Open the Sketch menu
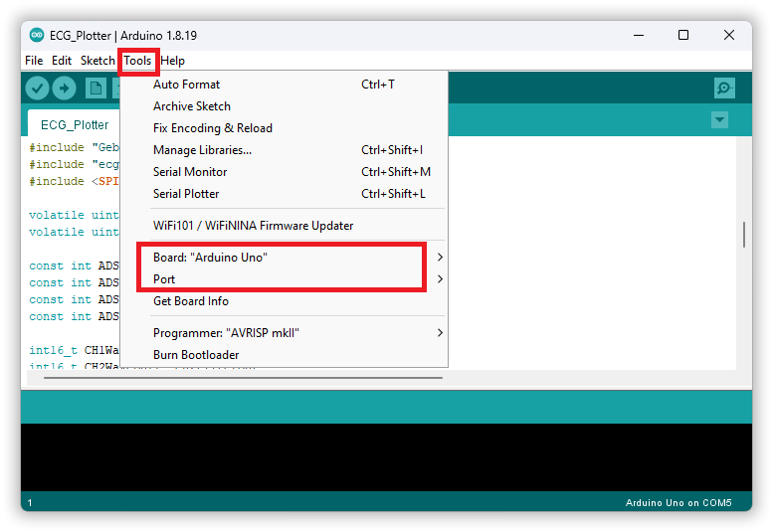 (97, 61)
